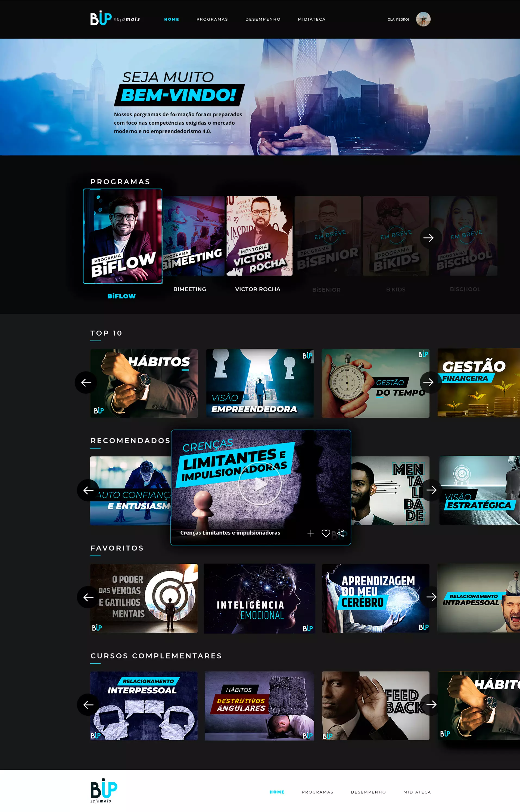Go to previous Top 10 items
Screen dimensions: 520x812
86,383
